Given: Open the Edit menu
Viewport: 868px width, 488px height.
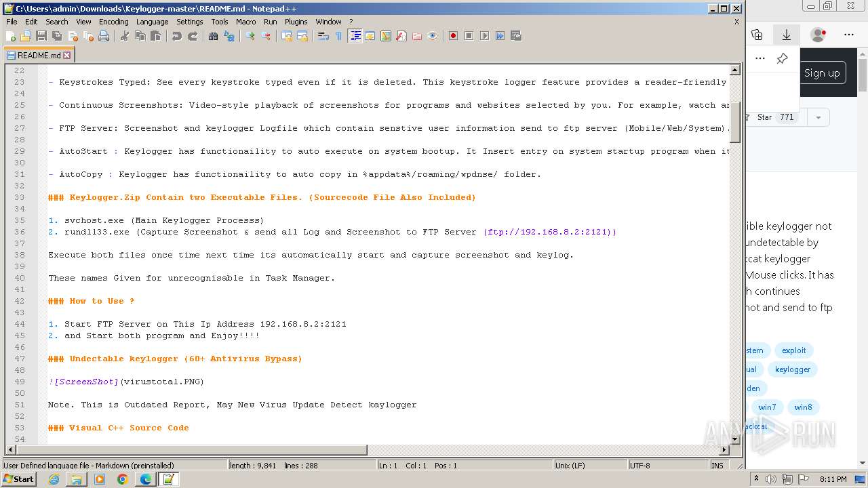Looking at the screenshot, I should pyautogui.click(x=31, y=22).
